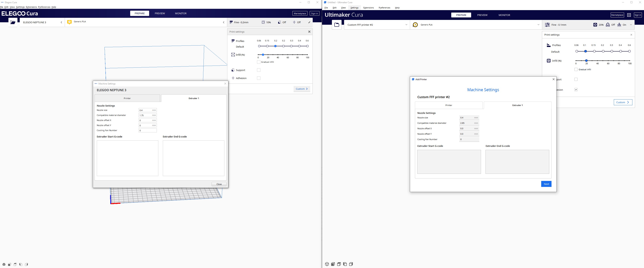Select Printer tab in Elegoo Machine Settings
The image size is (644, 268).
(127, 98)
